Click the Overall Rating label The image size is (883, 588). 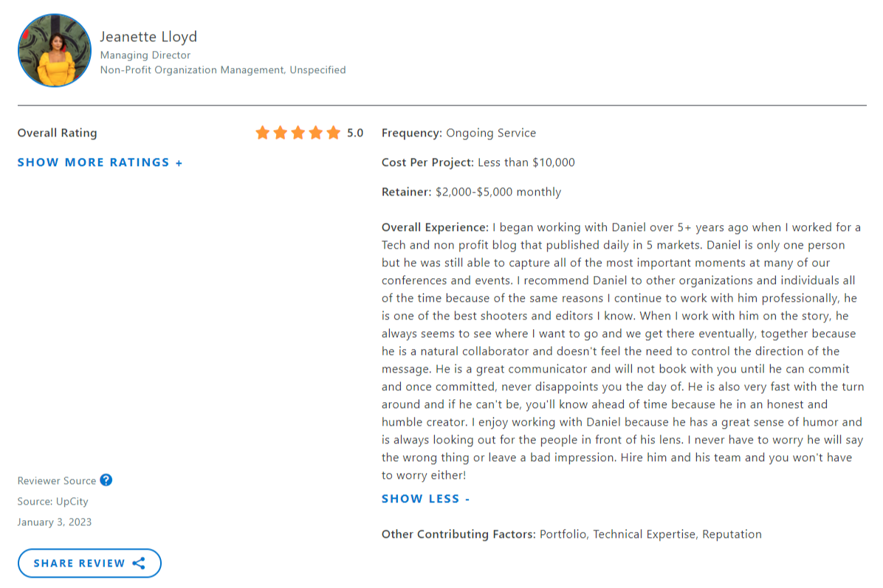[x=57, y=134]
